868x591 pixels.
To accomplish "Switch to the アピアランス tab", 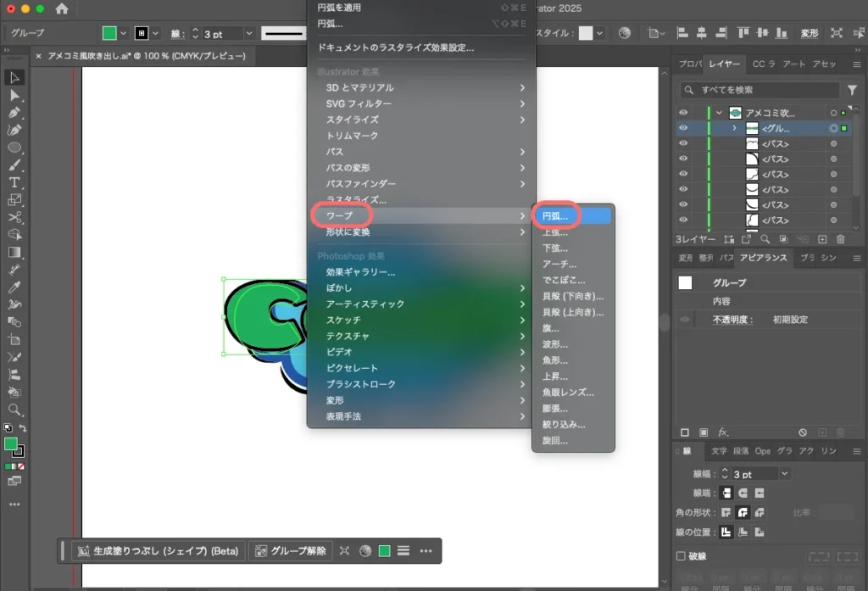I will (x=763, y=258).
